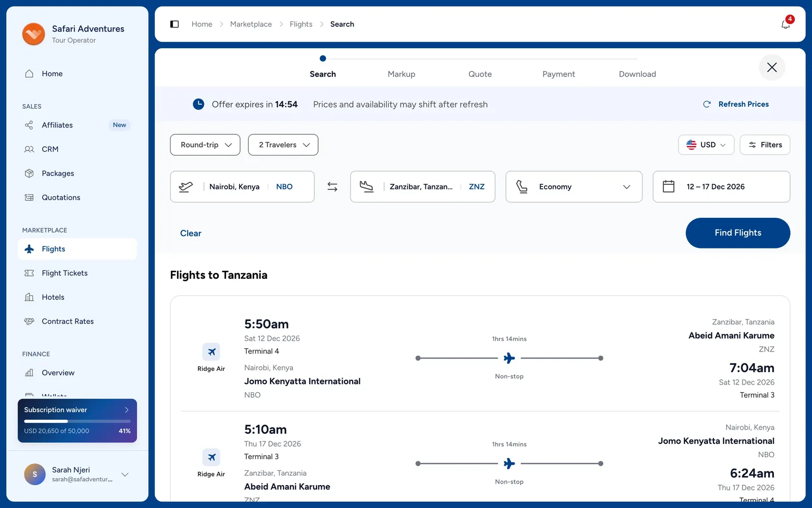Close the flight search wizard
This screenshot has height=508, width=812.
tap(772, 67)
